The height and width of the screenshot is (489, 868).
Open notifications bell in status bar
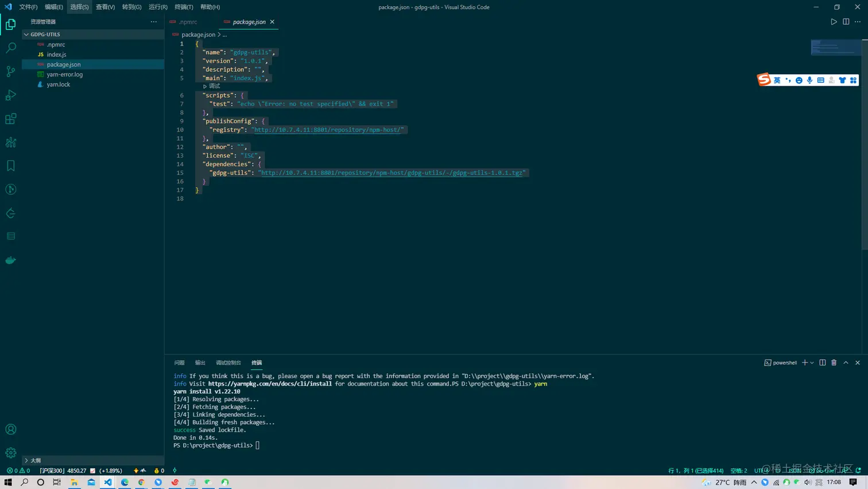pyautogui.click(x=858, y=471)
